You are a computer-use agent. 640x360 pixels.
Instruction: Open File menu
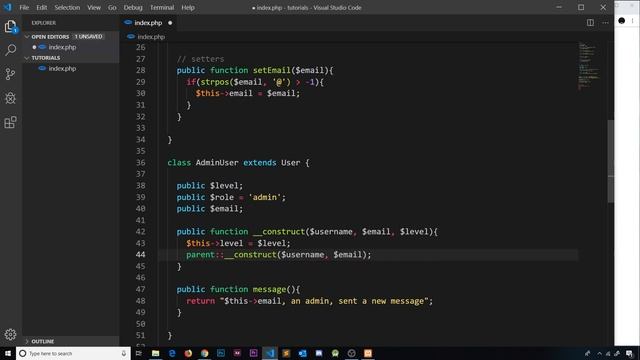tap(24, 7)
